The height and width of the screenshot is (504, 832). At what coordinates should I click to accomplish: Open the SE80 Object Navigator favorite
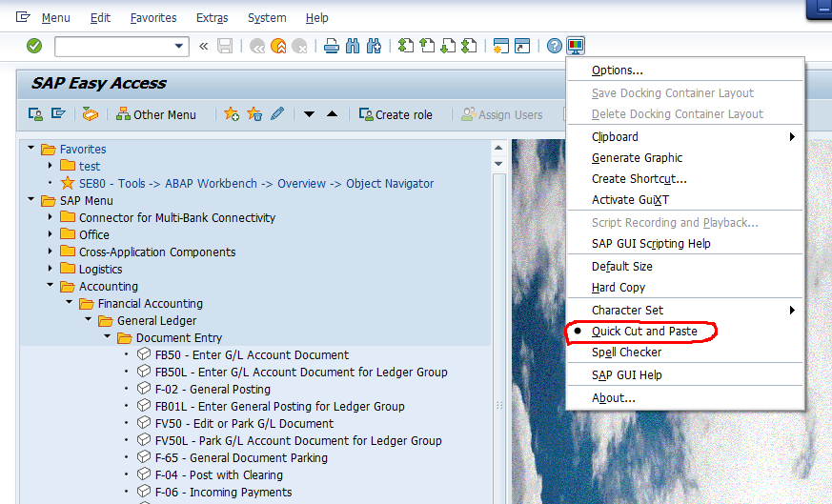(256, 184)
